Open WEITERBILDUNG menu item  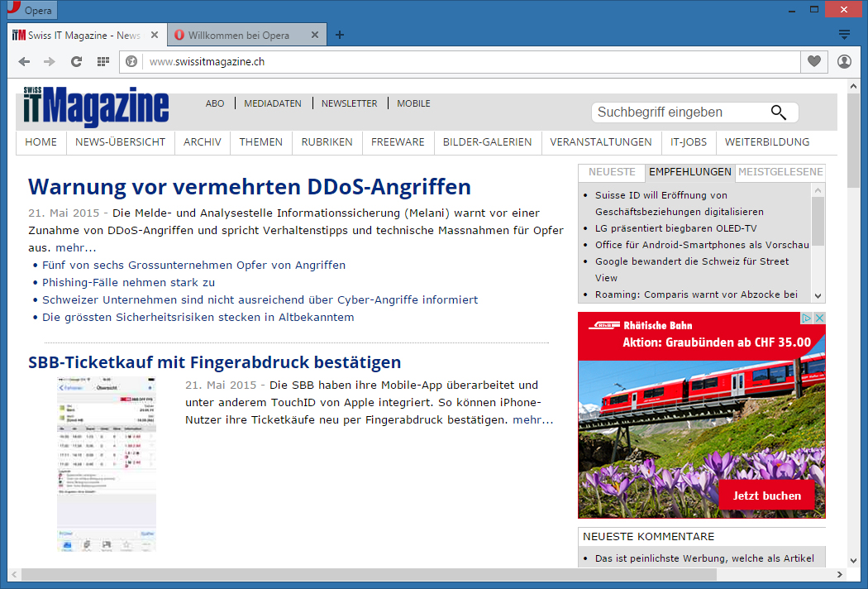(x=766, y=142)
